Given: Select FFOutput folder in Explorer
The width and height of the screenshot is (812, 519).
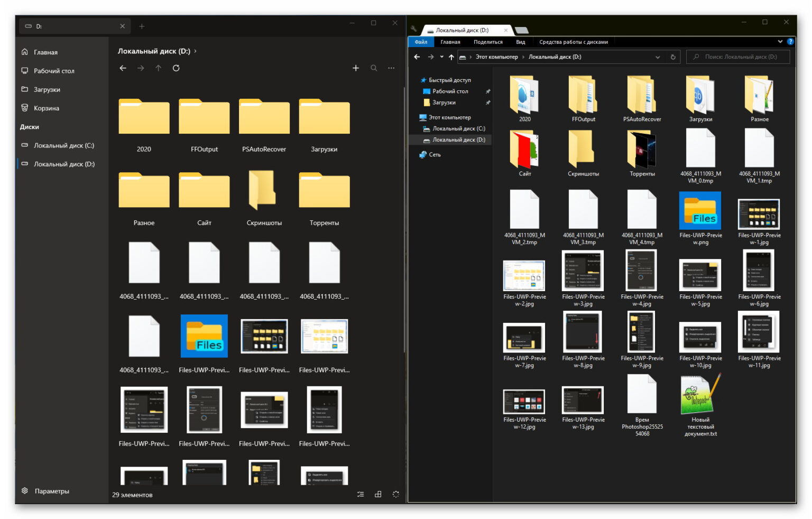Looking at the screenshot, I should click(x=583, y=99).
